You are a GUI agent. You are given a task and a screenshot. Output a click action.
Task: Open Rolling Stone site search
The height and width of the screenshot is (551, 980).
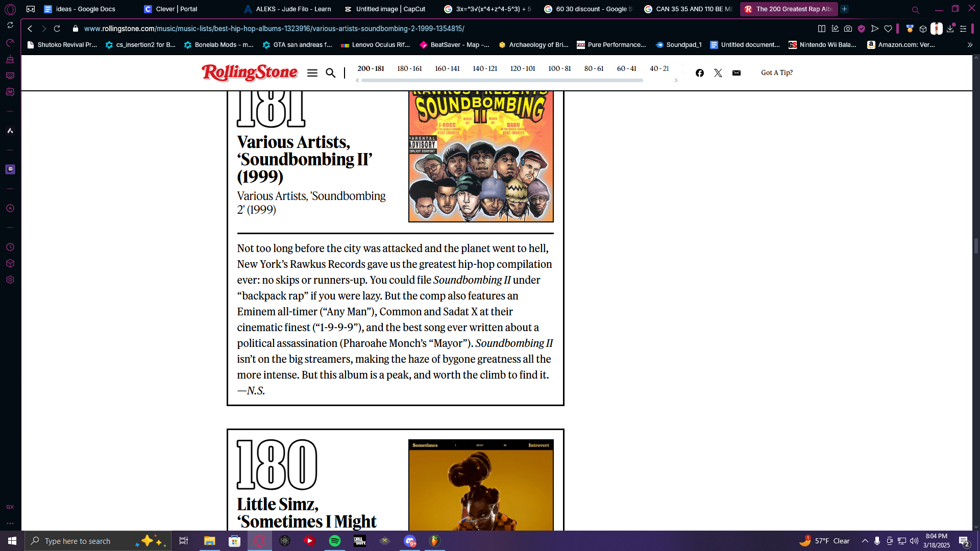tap(331, 73)
